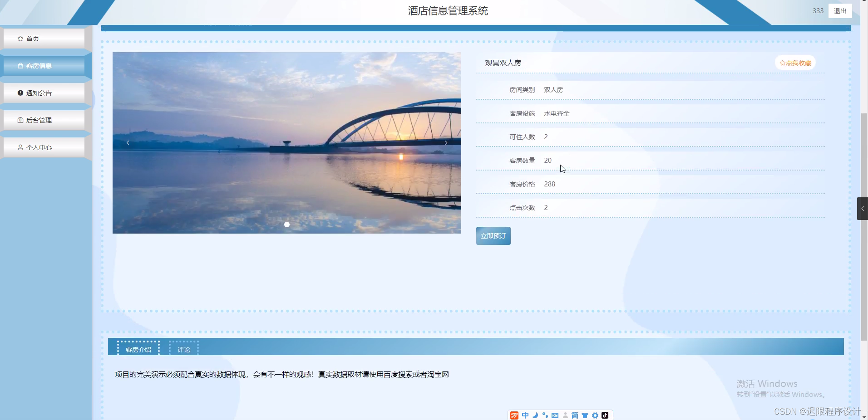Open the IME settings gear icon

tap(595, 415)
